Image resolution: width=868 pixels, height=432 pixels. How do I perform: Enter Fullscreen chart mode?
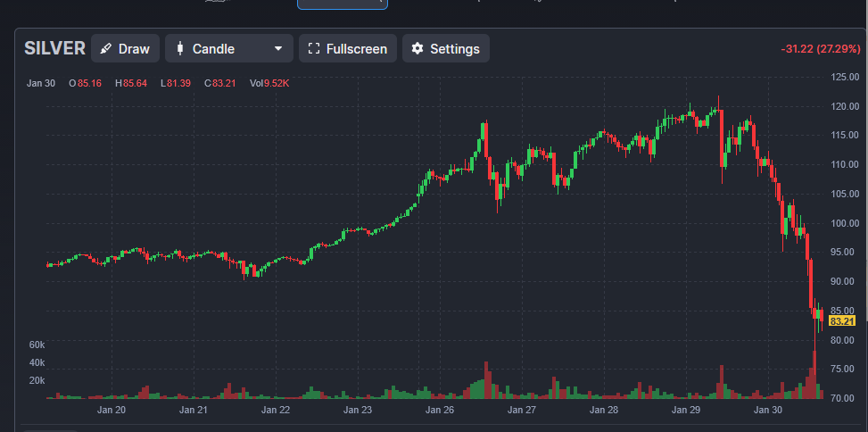point(347,48)
